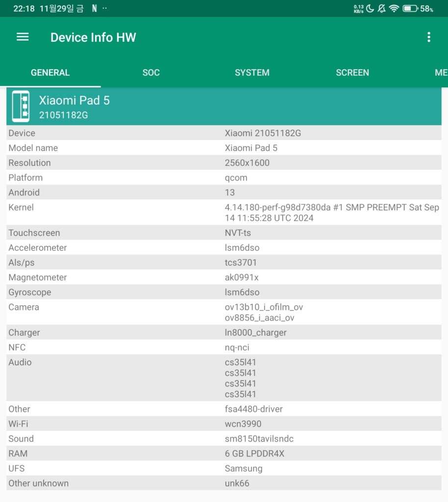The height and width of the screenshot is (502, 448).
Task: Select the Xiaomi Pad 5 model value
Action: click(x=251, y=148)
